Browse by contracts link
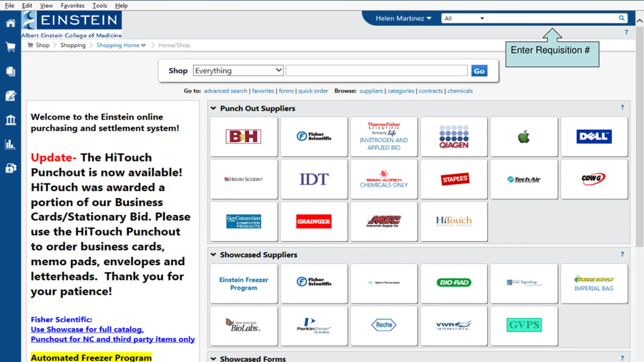Screen dimensions: 644x362 [431, 91]
